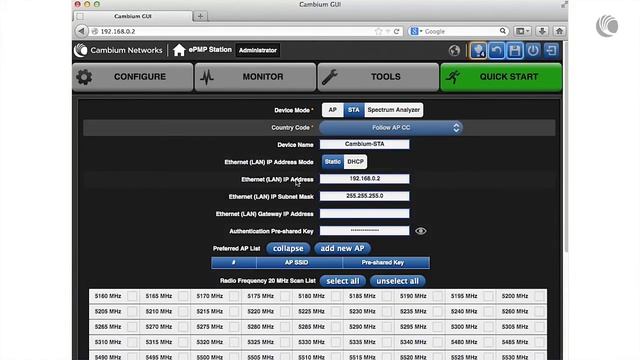Click the LAN IP Subnet Mask field
This screenshot has width=640, height=360.
point(364,196)
